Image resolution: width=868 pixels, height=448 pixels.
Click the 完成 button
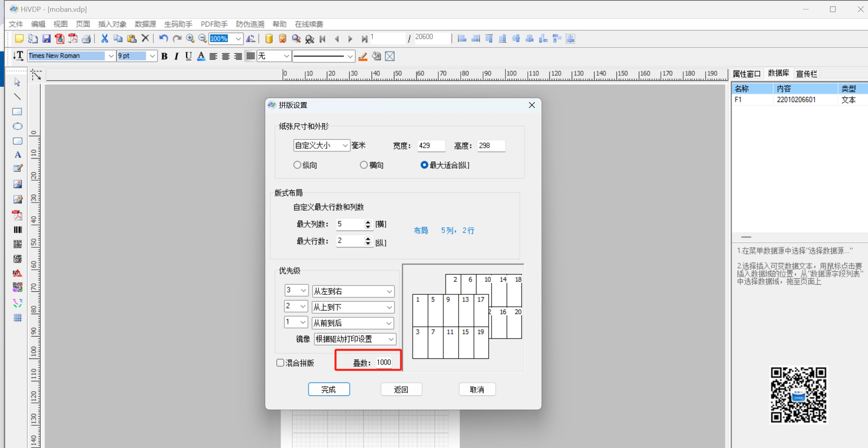pos(329,389)
